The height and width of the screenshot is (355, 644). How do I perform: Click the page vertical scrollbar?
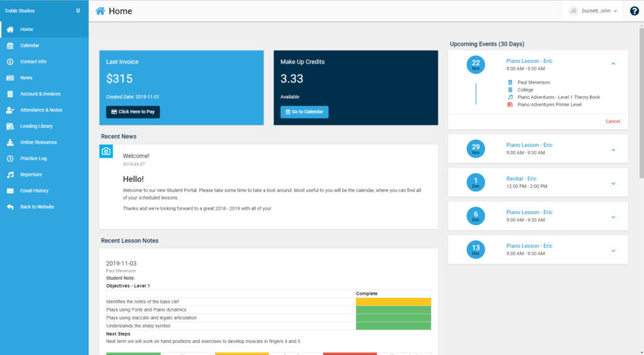tap(641, 103)
